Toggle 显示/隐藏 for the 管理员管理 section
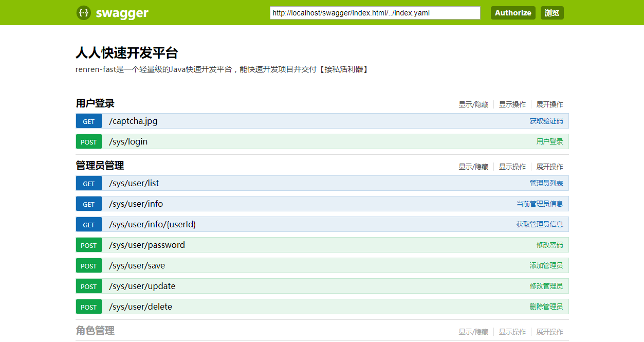The height and width of the screenshot is (342, 644). point(473,167)
